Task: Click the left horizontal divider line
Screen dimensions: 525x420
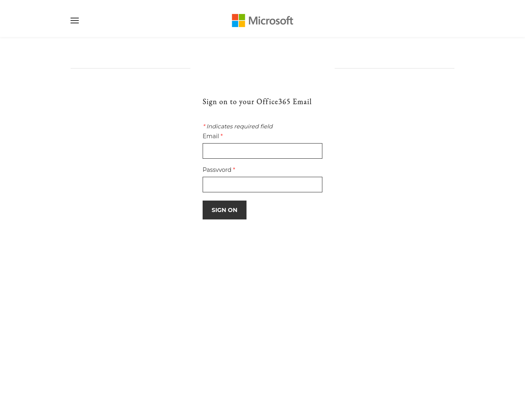Action: 130,68
